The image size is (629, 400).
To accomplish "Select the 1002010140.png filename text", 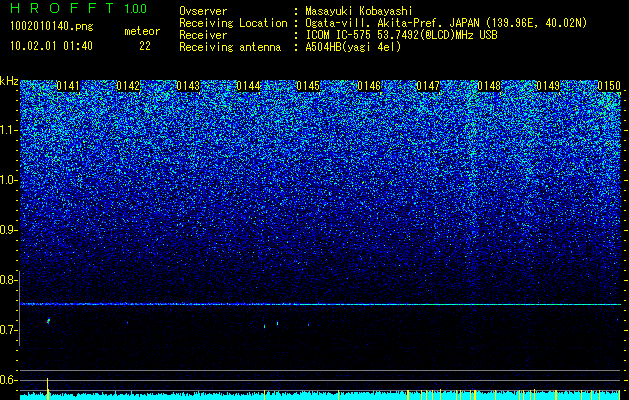I will point(52,27).
